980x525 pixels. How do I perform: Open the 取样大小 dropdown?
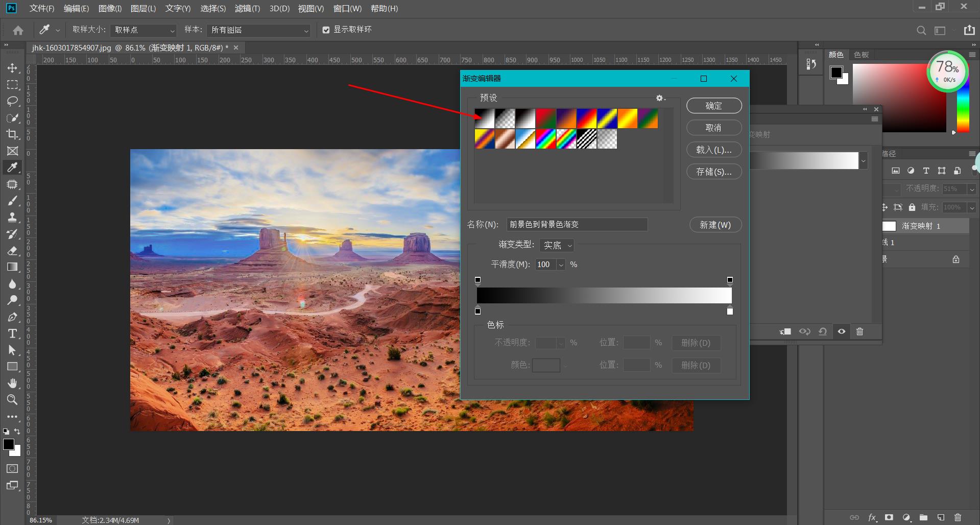tap(144, 30)
